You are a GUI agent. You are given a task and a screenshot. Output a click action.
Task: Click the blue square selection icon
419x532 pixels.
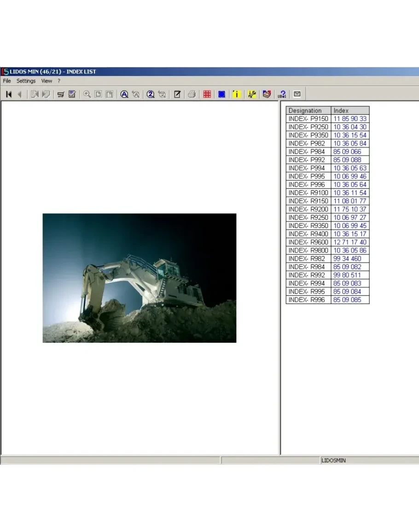[x=221, y=94]
